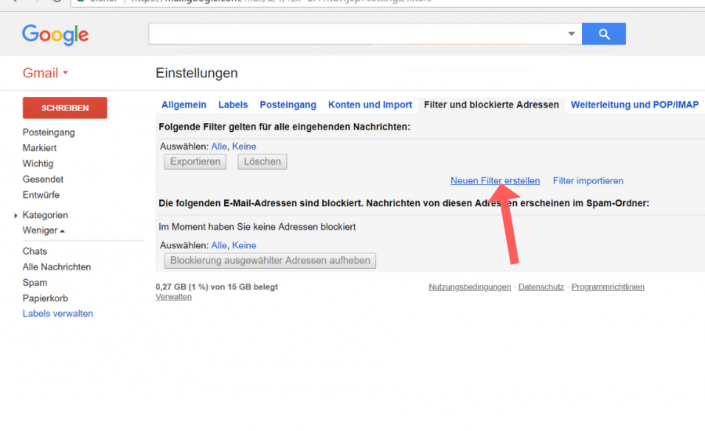705x431 pixels.
Task: Collapse the Weniger sidebar section
Action: click(x=43, y=231)
